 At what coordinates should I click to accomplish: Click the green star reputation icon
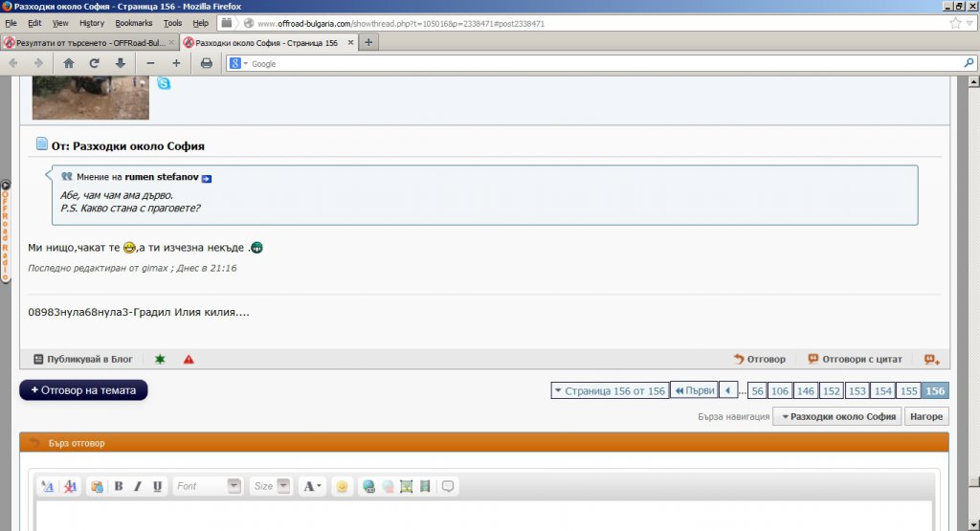tap(160, 359)
